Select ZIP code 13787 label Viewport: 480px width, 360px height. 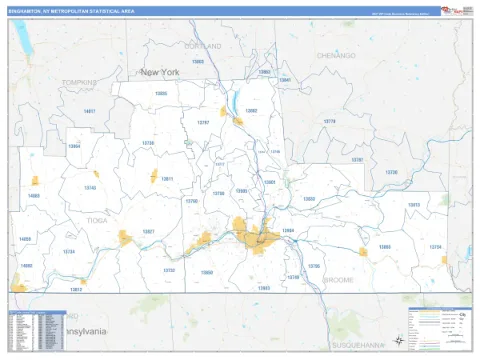pyautogui.click(x=357, y=160)
